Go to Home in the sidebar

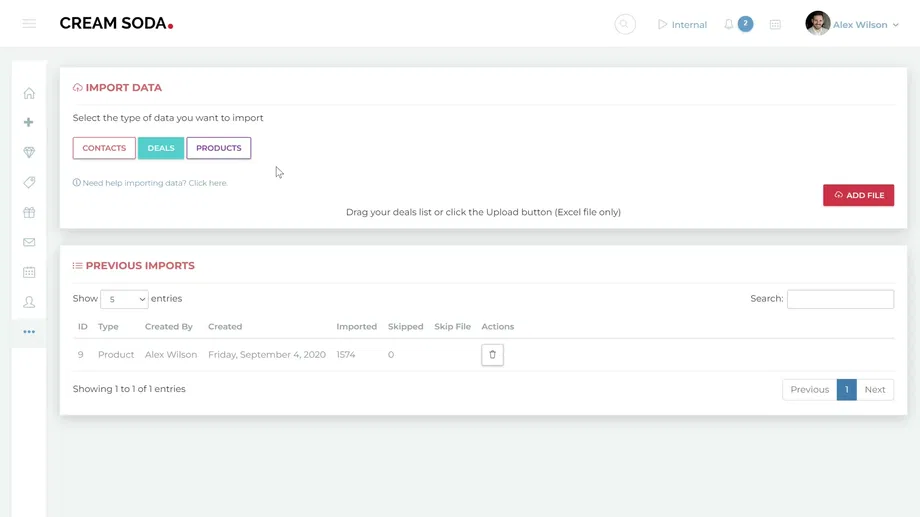(29, 94)
